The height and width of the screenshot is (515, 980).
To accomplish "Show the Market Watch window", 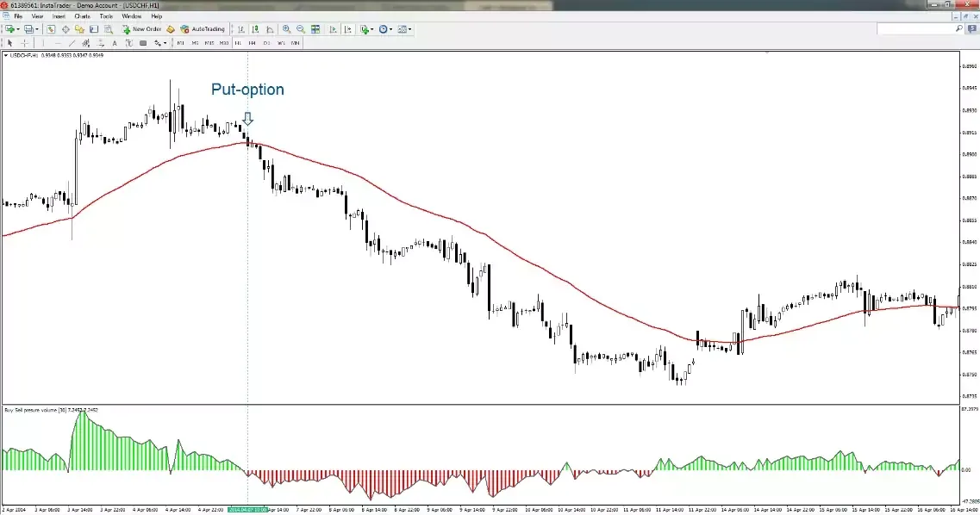I will [x=51, y=29].
